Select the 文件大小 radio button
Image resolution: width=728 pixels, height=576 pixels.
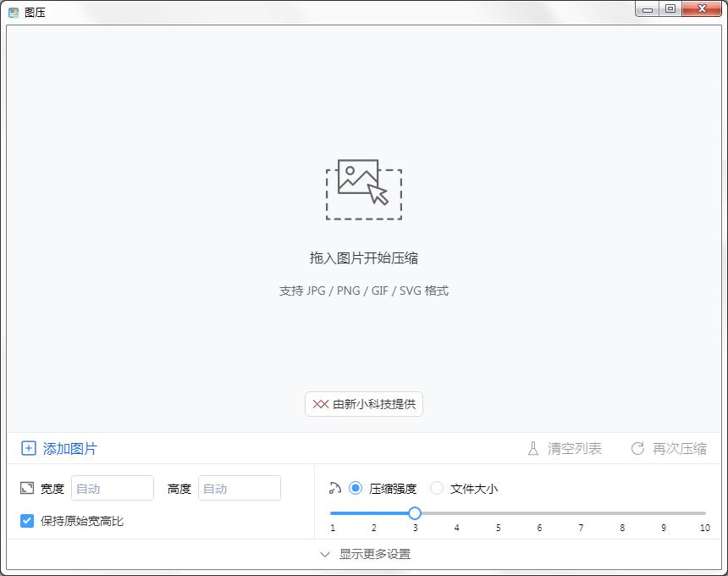tap(437, 488)
